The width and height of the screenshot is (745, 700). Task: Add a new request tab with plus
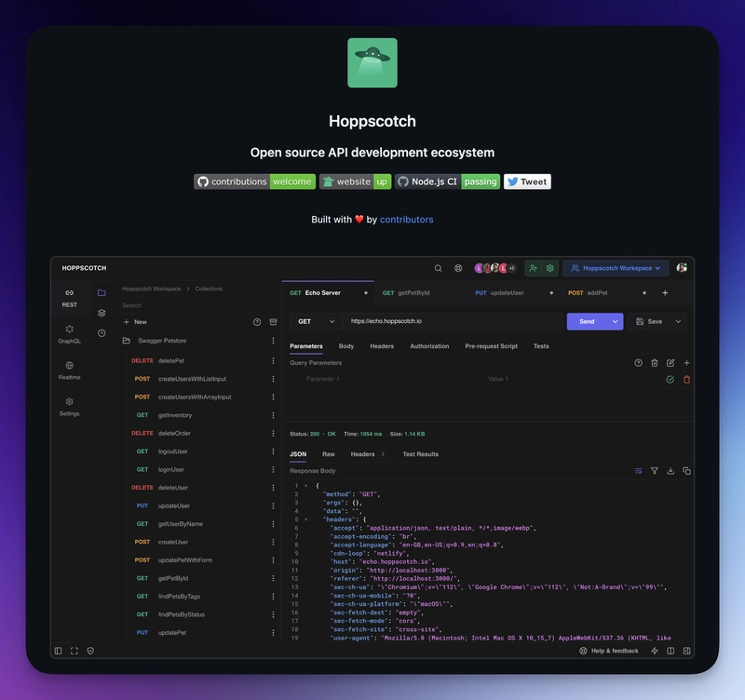pos(665,293)
